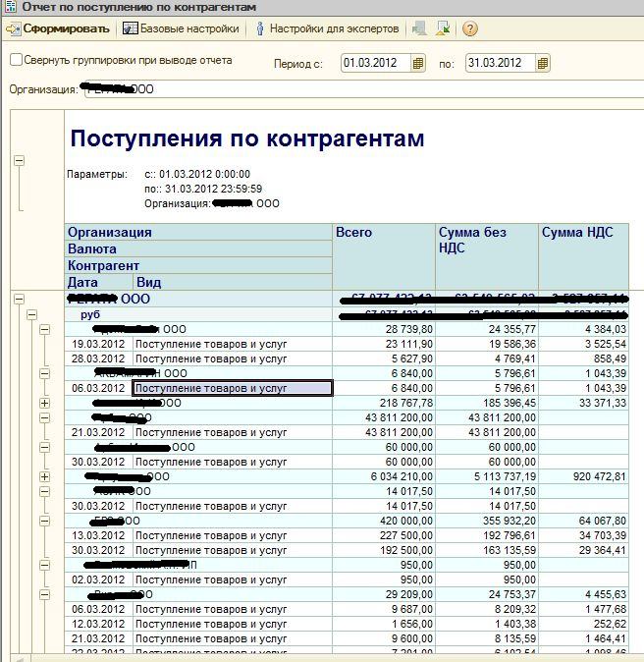Collapse the report header parameters group
The image size is (644, 662).
tap(19, 160)
